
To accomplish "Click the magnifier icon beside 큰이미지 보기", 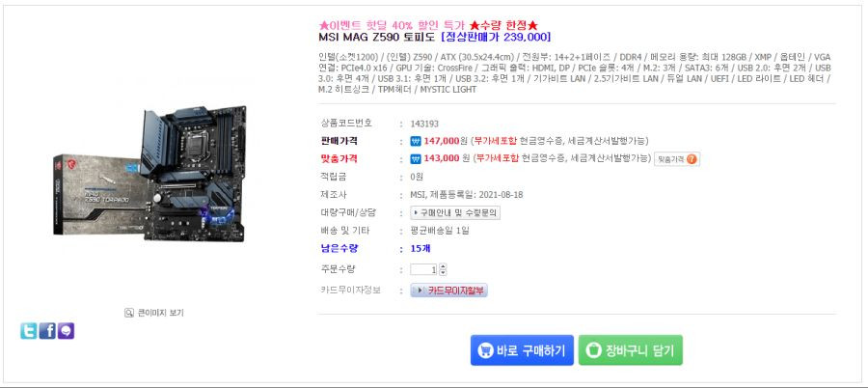I will click(129, 313).
